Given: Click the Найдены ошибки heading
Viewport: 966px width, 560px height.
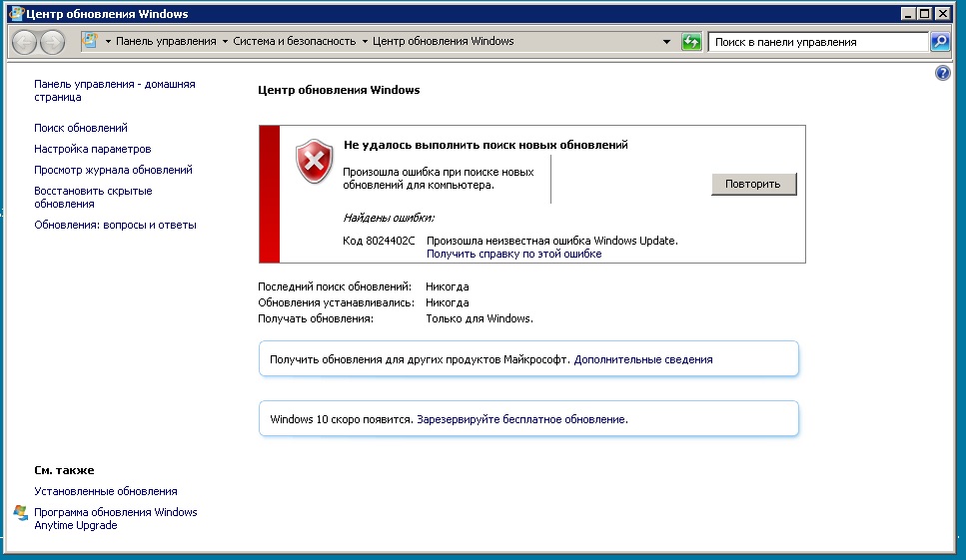Looking at the screenshot, I should click(x=389, y=218).
